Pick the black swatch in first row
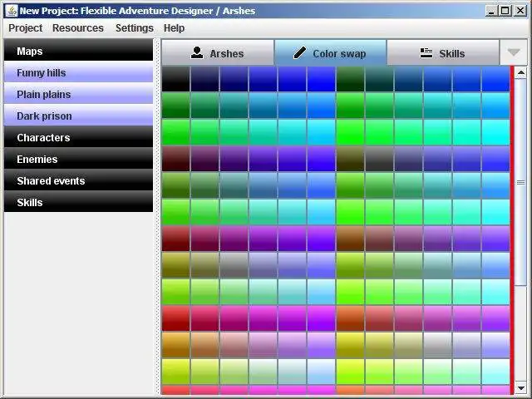532x399 pixels. (175, 79)
